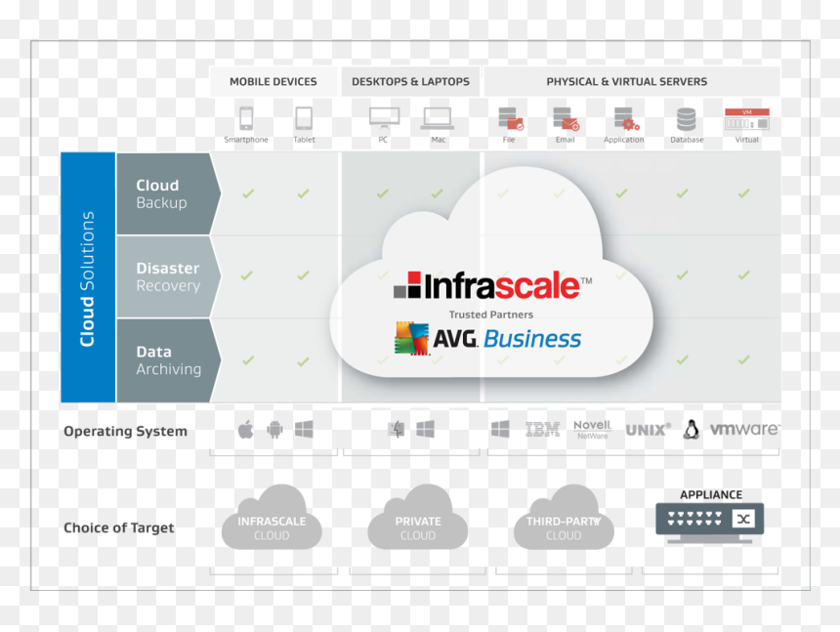Click Disaster Recovery checkmark under Database
The height and width of the screenshot is (632, 840).
point(682,275)
